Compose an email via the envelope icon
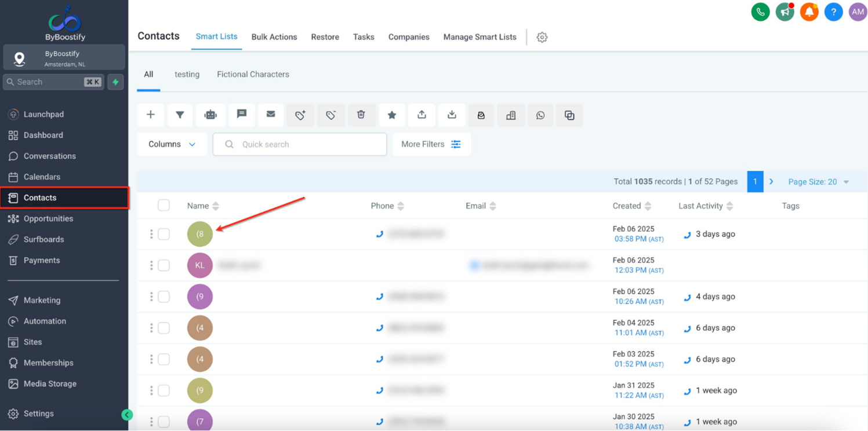The height and width of the screenshot is (431, 868). pos(271,115)
